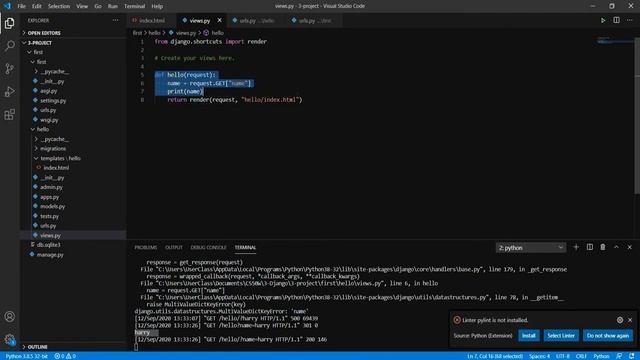This screenshot has height=360, width=640.
Task: Split the terminal panel
Action: pyautogui.click(x=590, y=247)
